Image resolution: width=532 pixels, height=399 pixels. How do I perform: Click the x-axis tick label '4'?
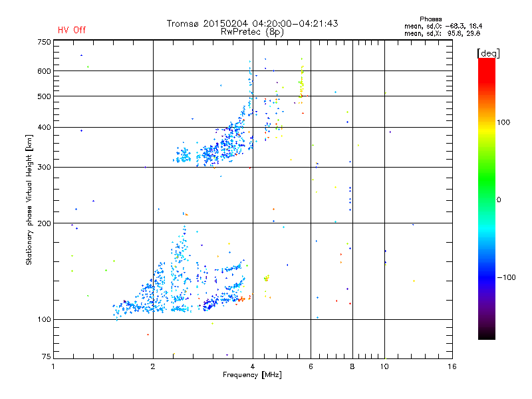[x=253, y=366]
